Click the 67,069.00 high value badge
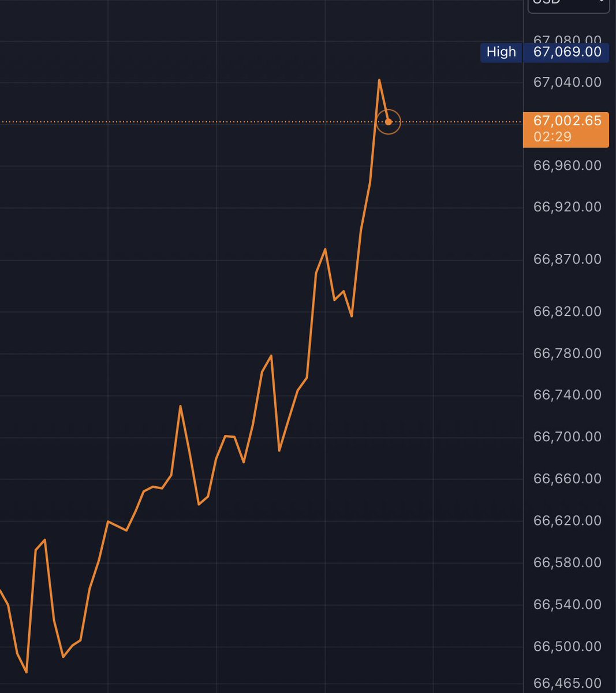 point(567,52)
